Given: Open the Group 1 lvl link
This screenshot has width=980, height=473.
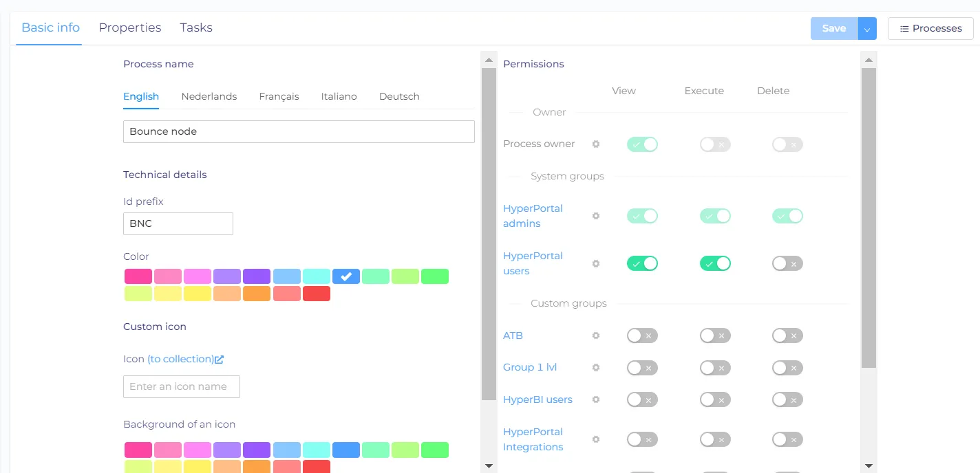Looking at the screenshot, I should 530,367.
